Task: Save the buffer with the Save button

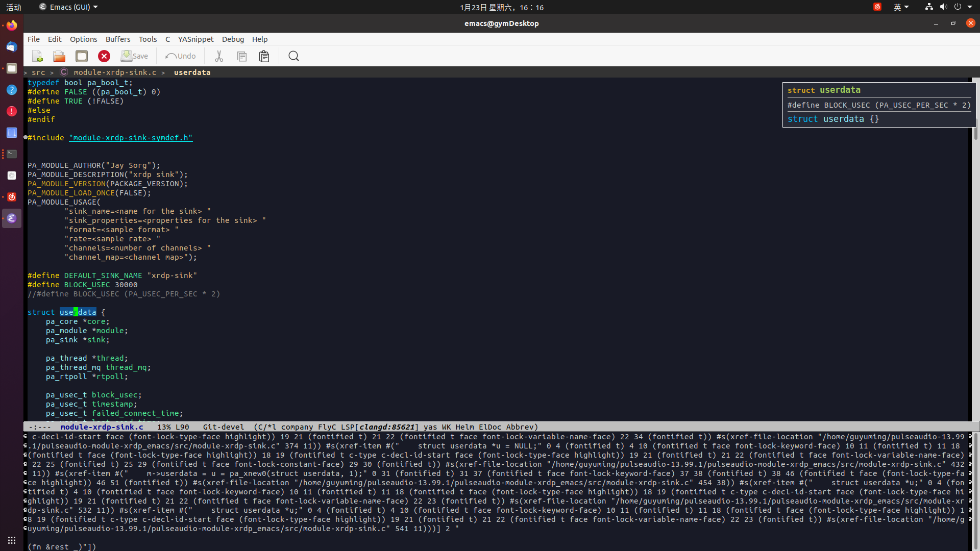Action: (x=134, y=56)
